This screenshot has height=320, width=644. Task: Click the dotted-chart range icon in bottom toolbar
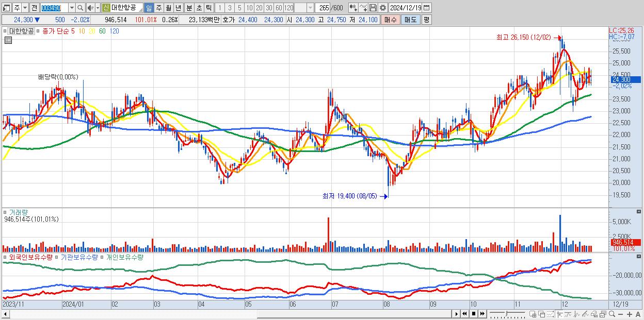[550, 314]
